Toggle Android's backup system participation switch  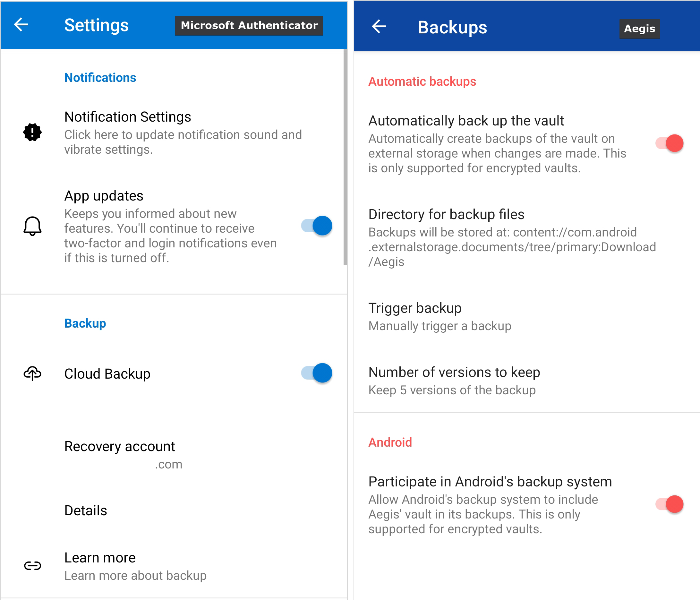click(x=669, y=504)
